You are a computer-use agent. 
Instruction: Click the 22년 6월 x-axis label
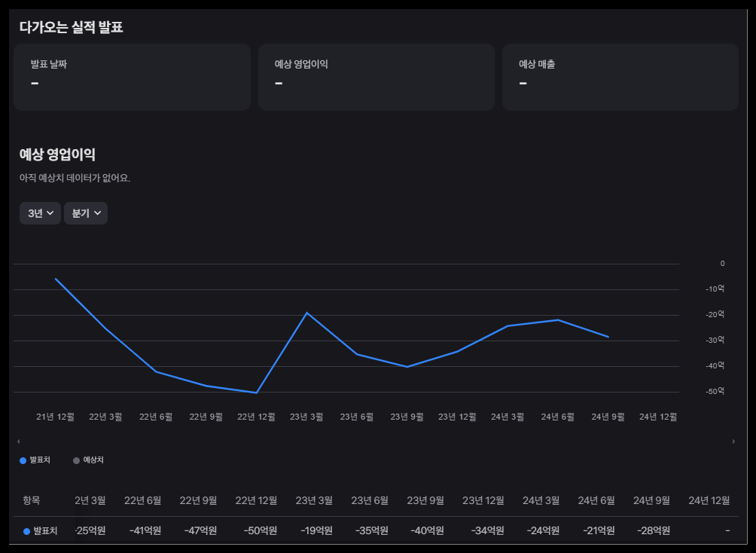[156, 417]
